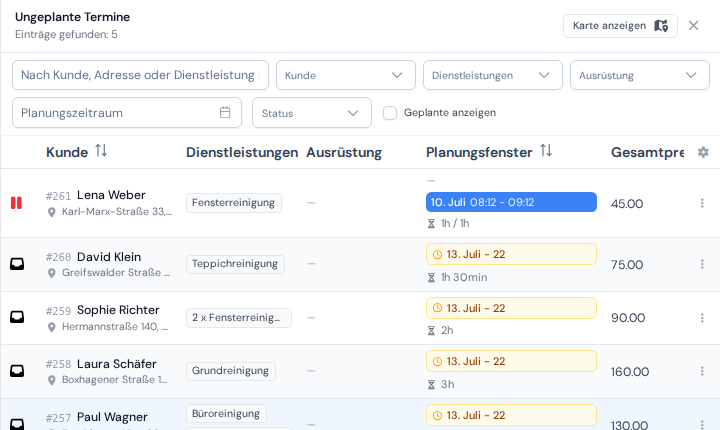Expand the Ausrüstung filter dropdown
Image resolution: width=720 pixels, height=430 pixels.
click(x=640, y=75)
